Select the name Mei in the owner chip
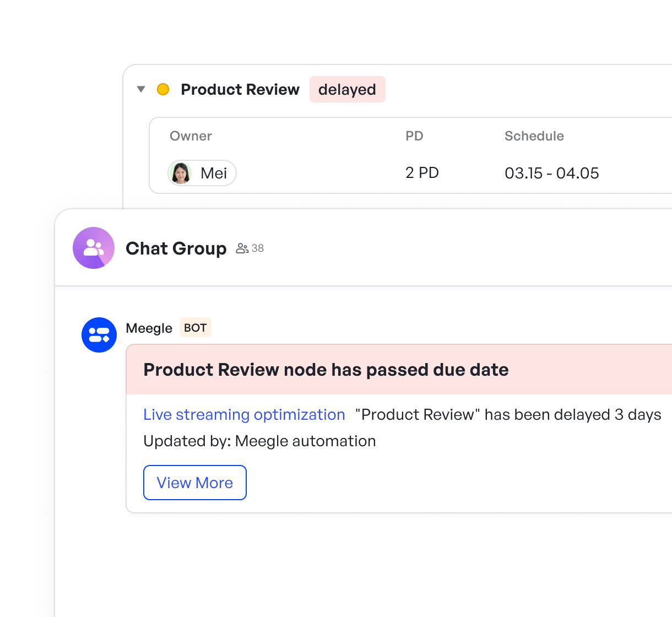 coord(214,174)
